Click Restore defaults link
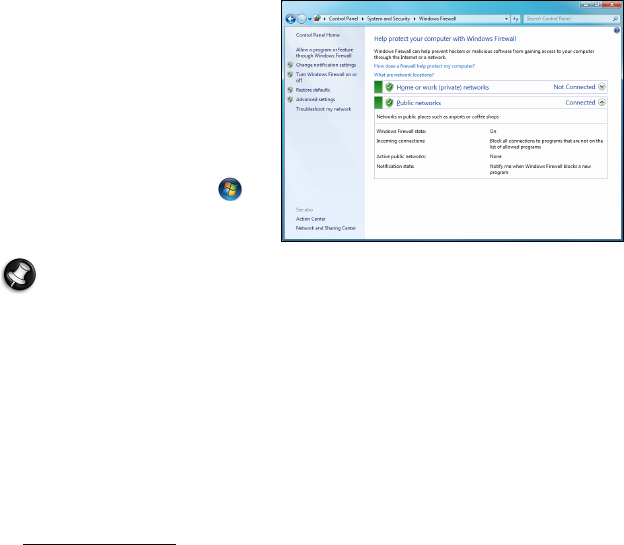 click(313, 90)
